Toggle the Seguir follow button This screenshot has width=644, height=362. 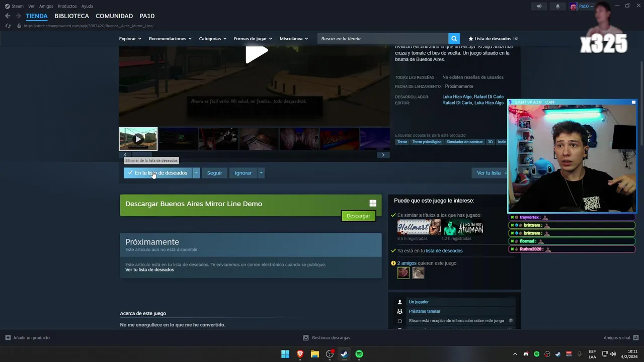214,173
